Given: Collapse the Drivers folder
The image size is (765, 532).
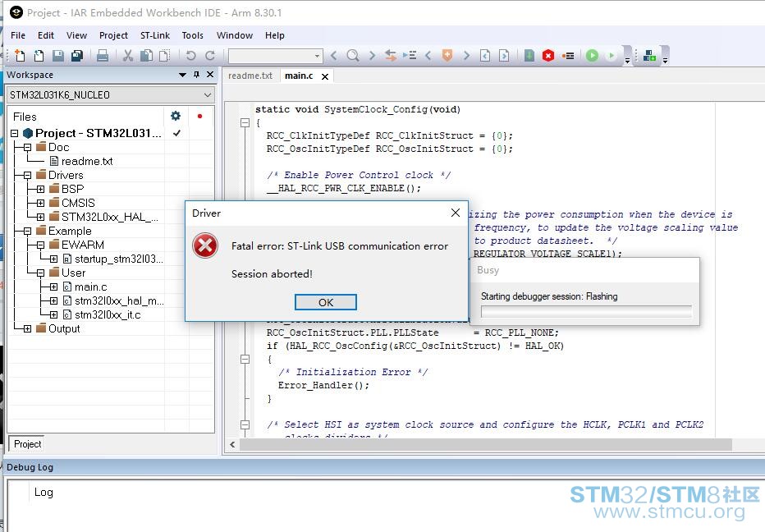Looking at the screenshot, I should [27, 175].
